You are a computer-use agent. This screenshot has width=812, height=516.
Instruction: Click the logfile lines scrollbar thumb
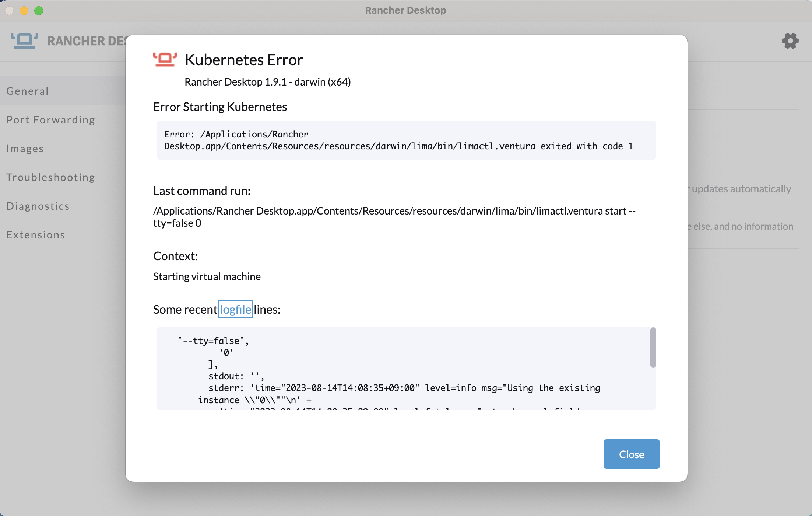click(x=653, y=348)
